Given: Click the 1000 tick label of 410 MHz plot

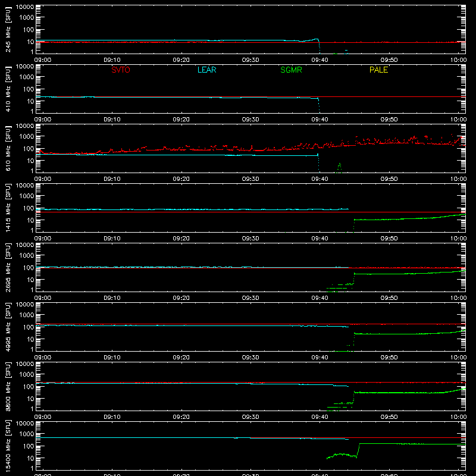Looking at the screenshot, I should [27, 77].
